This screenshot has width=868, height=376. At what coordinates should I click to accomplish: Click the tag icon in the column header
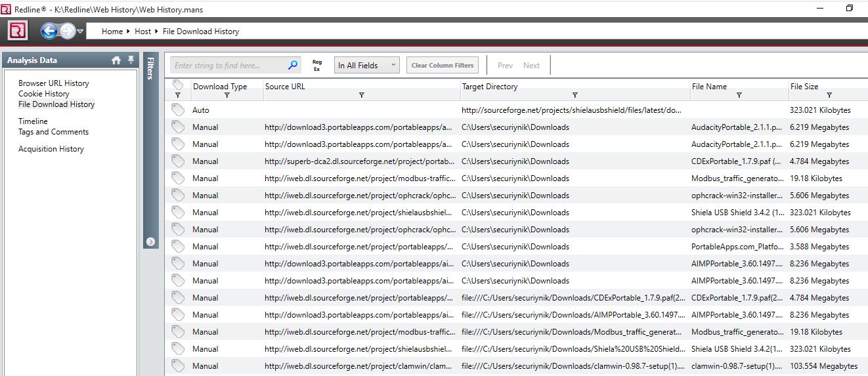(178, 85)
